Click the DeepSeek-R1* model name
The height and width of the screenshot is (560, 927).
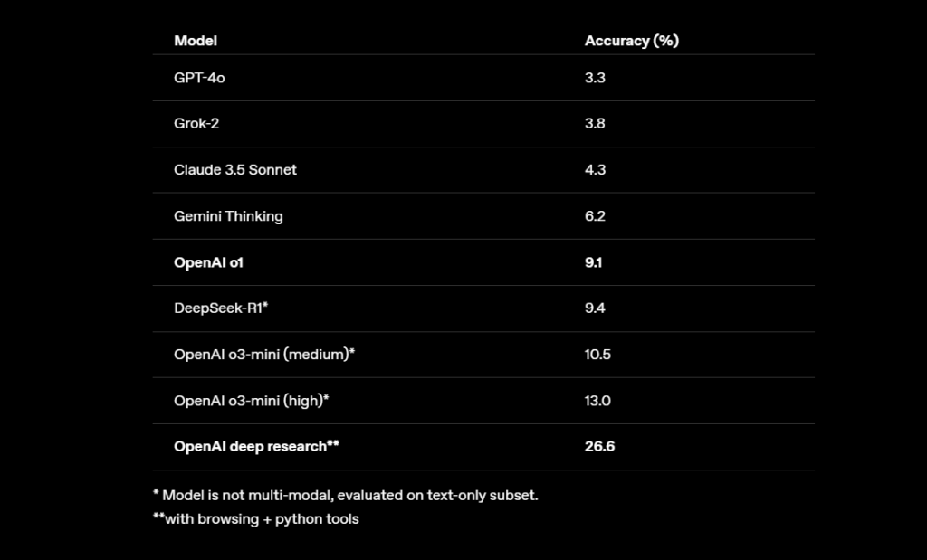pyautogui.click(x=221, y=308)
